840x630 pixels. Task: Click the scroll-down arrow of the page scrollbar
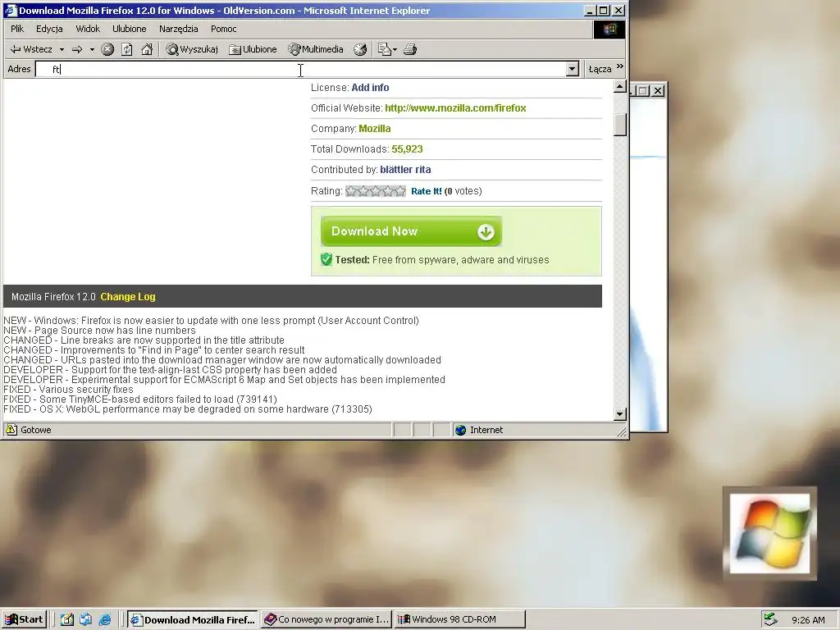(620, 413)
